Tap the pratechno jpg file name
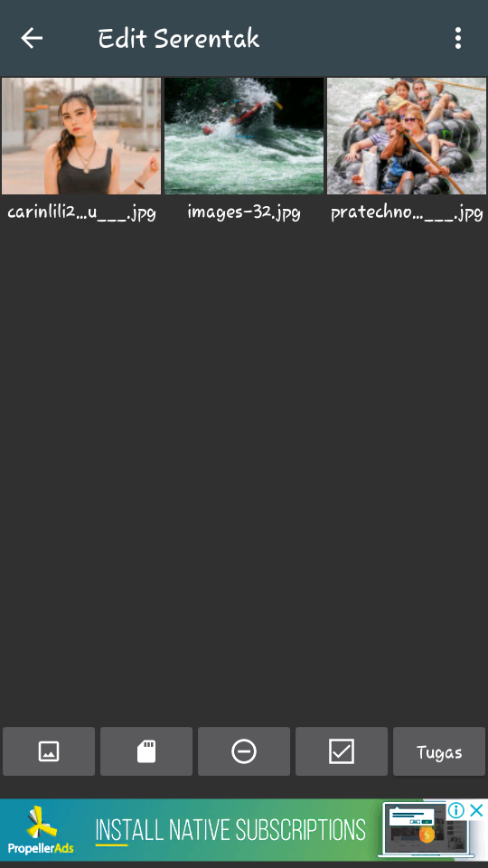 pos(407,212)
